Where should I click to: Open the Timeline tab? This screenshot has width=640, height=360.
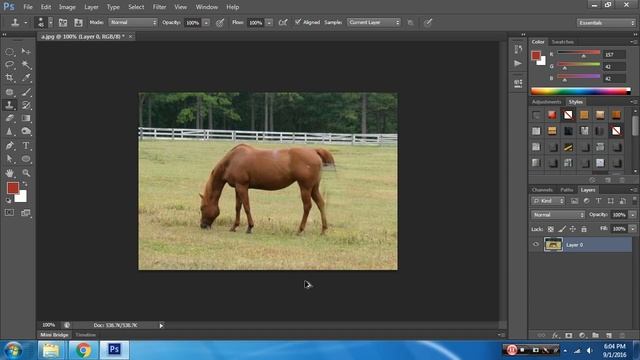(x=86, y=335)
